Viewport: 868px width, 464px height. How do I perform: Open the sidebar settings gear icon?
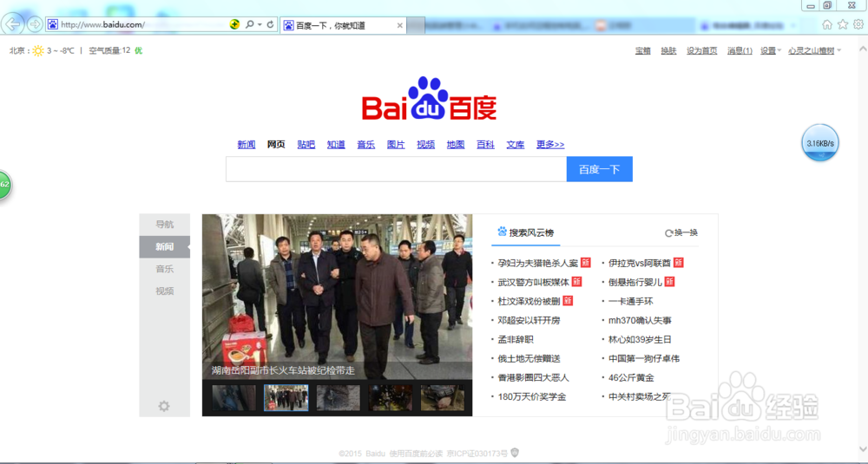point(164,406)
